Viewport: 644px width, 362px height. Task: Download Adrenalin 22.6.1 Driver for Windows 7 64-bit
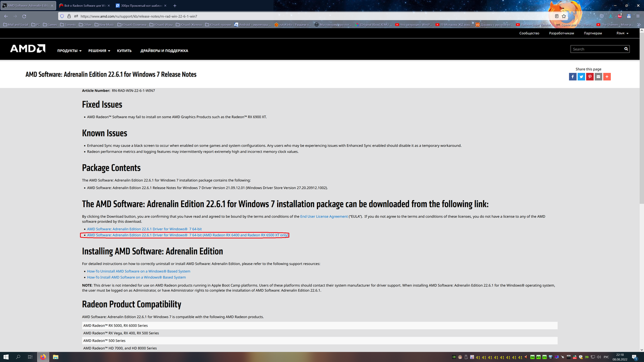click(x=144, y=229)
